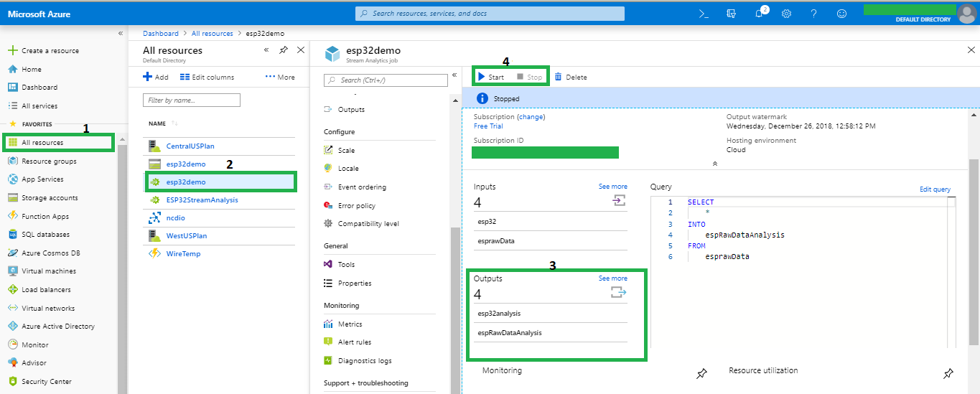Open the Locale setting
Screen dimensions: 980x394
click(x=348, y=169)
